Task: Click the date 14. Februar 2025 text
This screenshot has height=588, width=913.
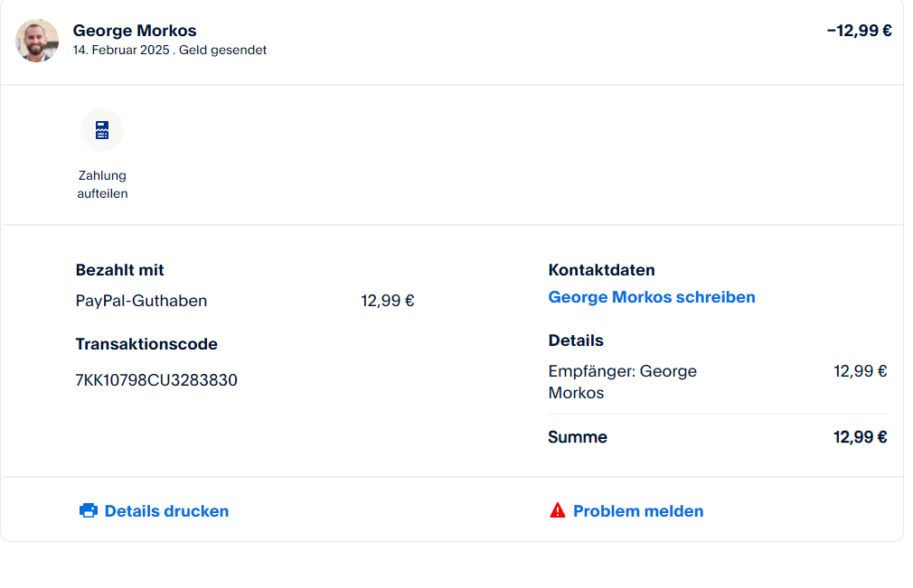Action: 122,51
